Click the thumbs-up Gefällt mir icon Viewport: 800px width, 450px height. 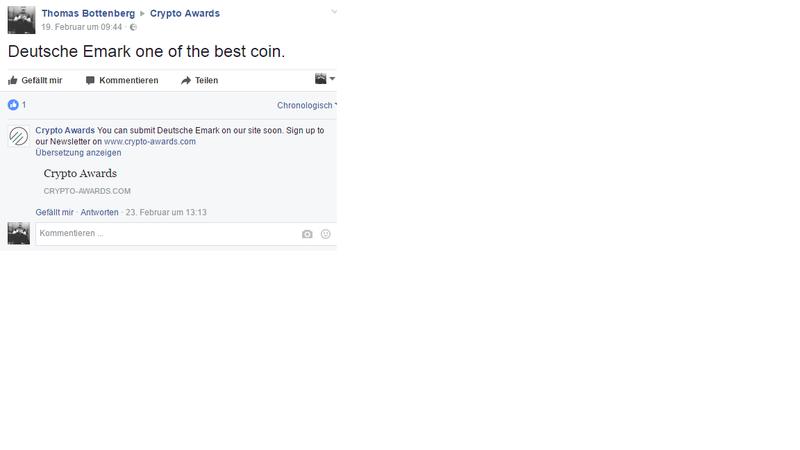pyautogui.click(x=13, y=80)
